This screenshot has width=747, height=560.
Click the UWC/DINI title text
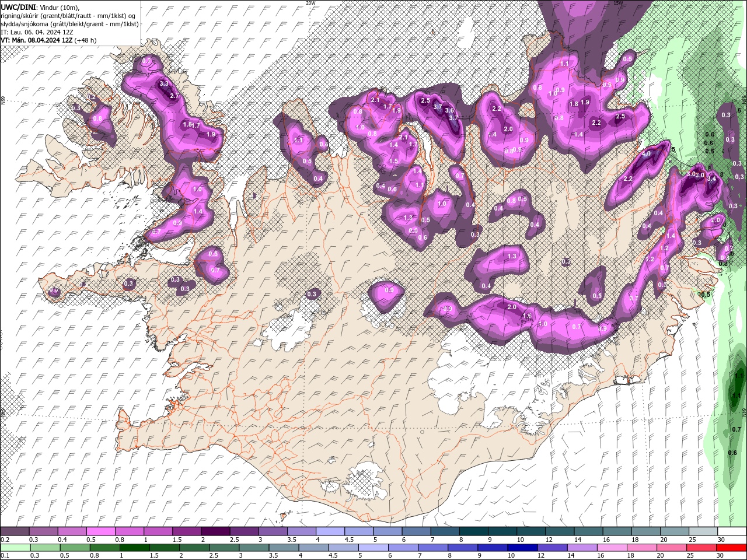click(x=19, y=7)
